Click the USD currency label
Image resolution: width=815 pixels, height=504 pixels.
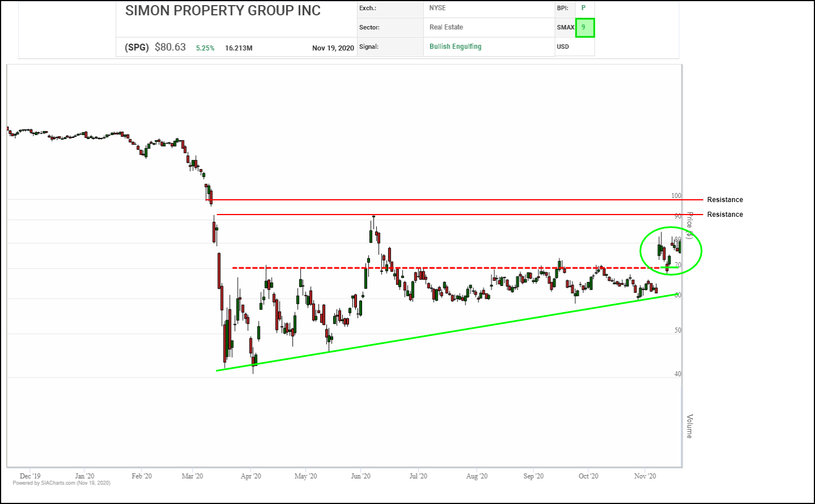click(562, 47)
